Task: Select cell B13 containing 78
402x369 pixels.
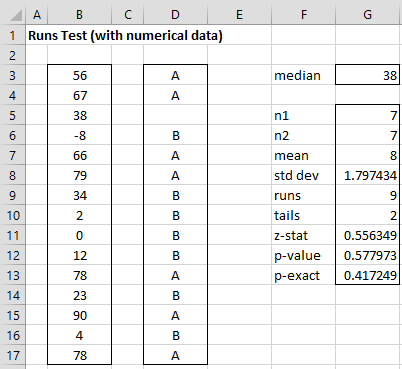Action: 80,275
